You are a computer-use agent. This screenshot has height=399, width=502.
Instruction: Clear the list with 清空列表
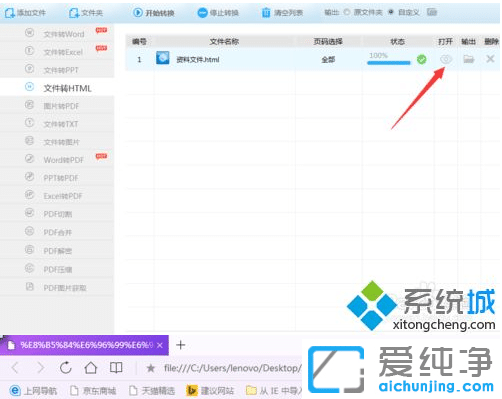pyautogui.click(x=282, y=13)
